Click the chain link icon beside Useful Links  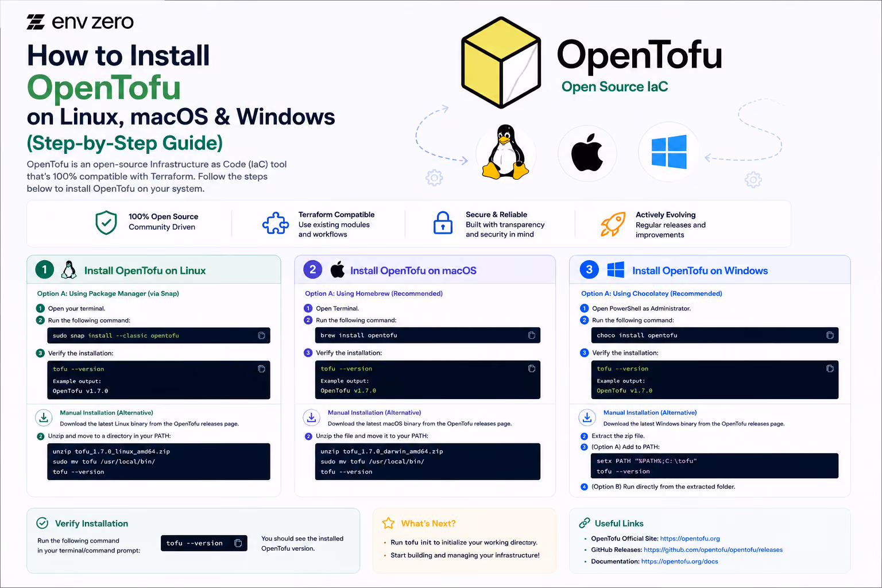pos(585,523)
